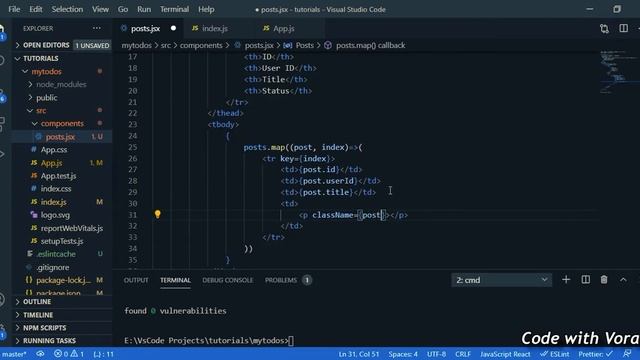The height and width of the screenshot is (360, 640).
Task: Click the open changes compare icon
Action: [604, 28]
